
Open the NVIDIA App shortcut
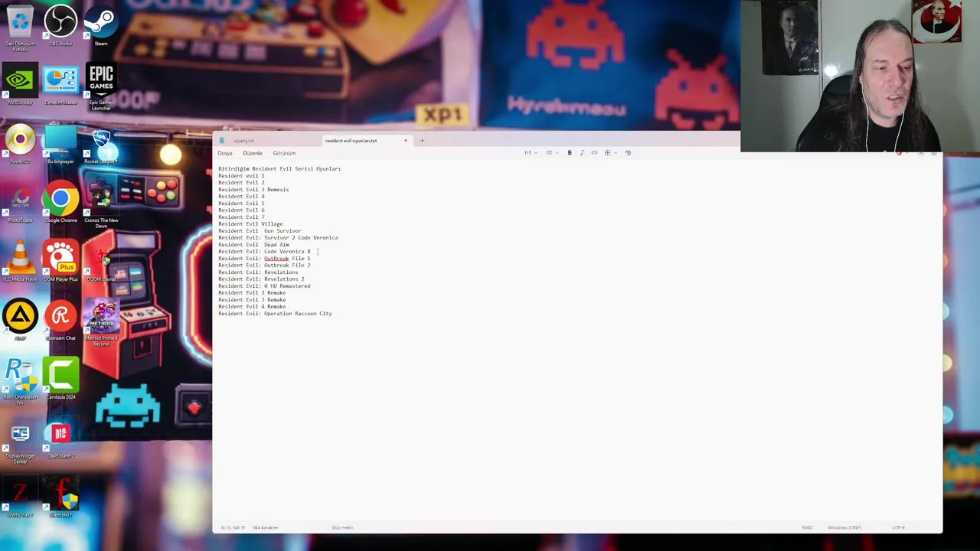(x=20, y=83)
